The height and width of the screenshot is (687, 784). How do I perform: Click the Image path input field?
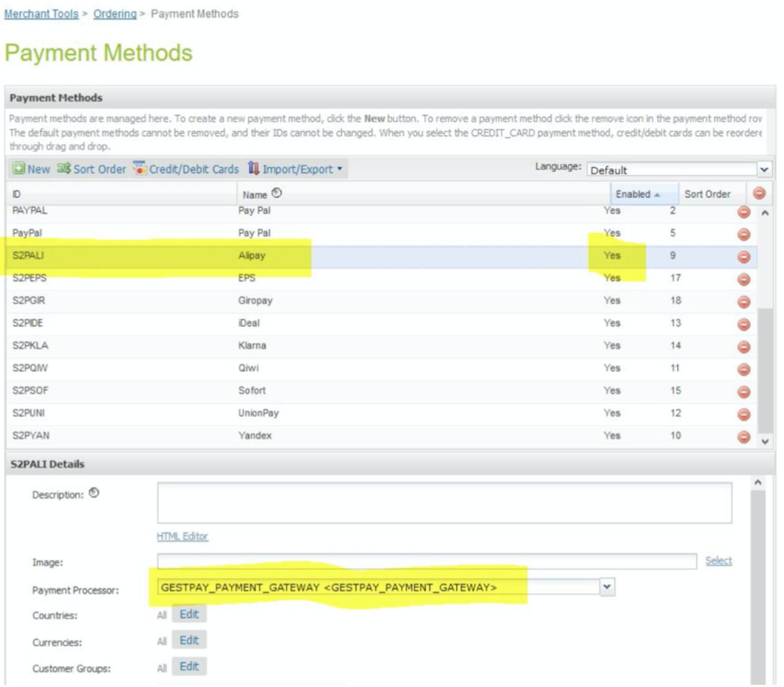point(427,560)
